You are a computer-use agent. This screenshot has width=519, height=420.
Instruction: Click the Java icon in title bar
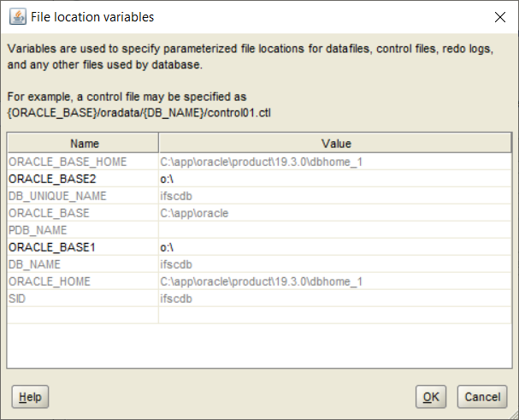tap(16, 16)
